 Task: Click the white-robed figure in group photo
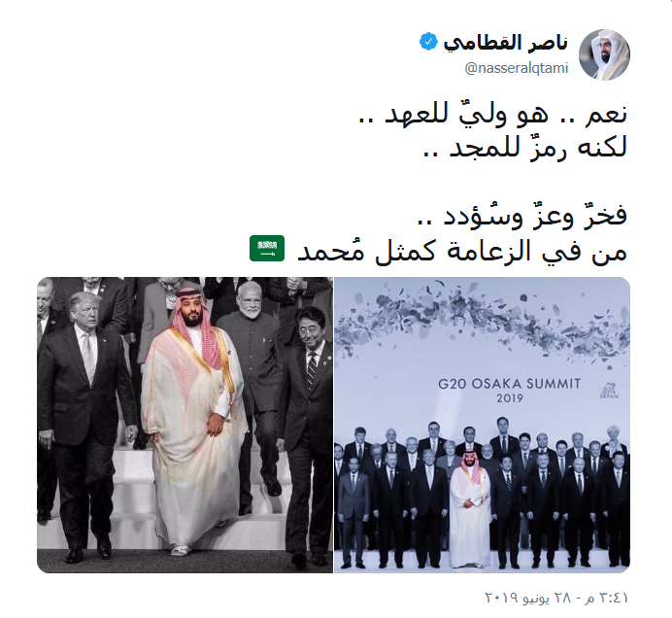470,510
